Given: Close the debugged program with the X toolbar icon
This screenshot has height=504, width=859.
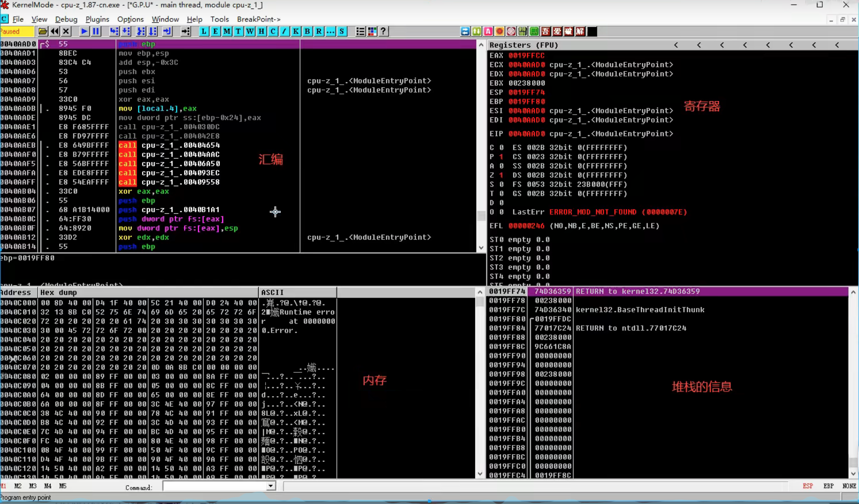Looking at the screenshot, I should [x=66, y=31].
